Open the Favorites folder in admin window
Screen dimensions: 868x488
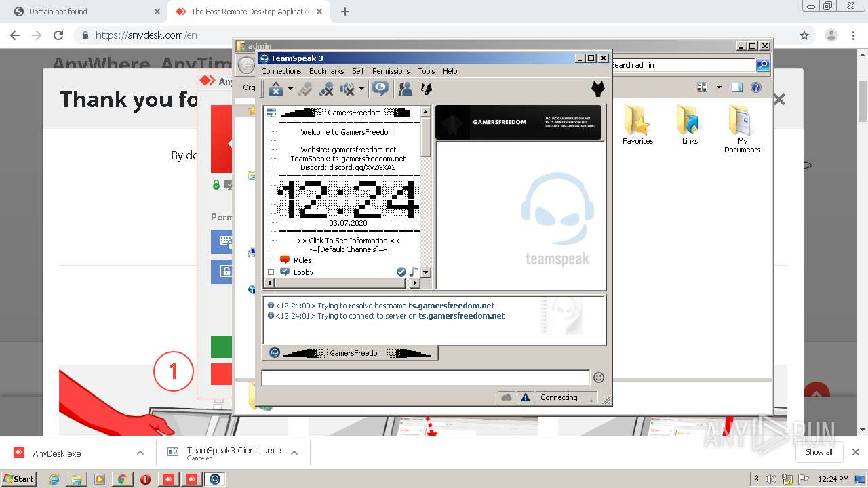tap(637, 125)
